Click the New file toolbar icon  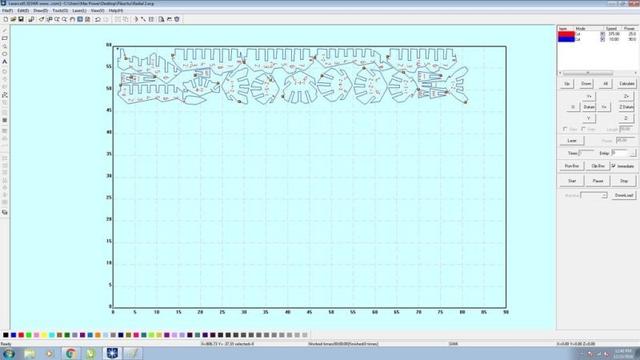coord(5,19)
